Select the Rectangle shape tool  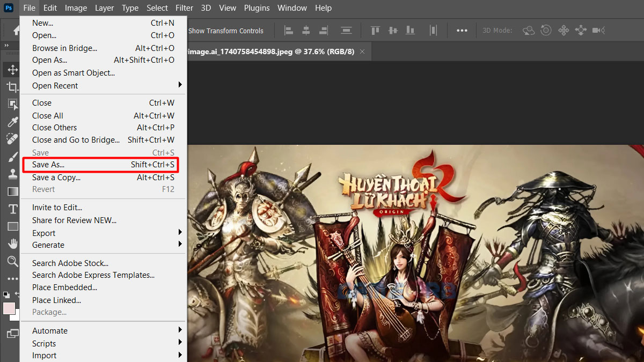point(12,226)
